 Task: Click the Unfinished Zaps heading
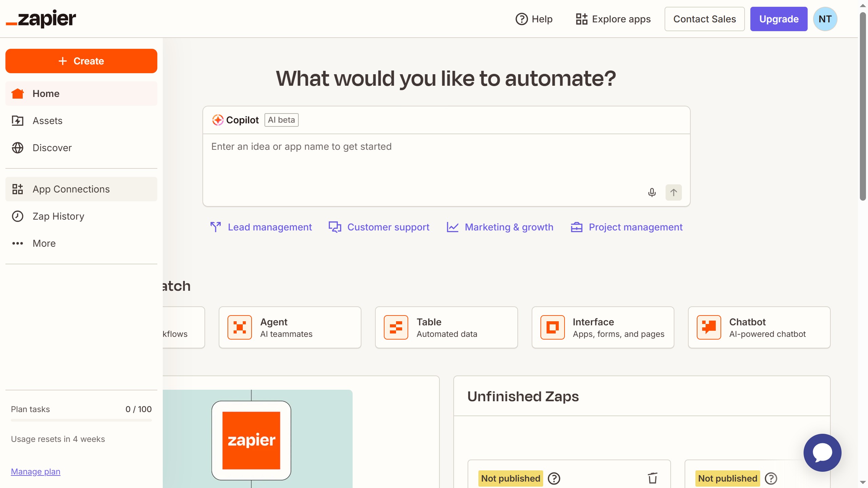click(523, 396)
